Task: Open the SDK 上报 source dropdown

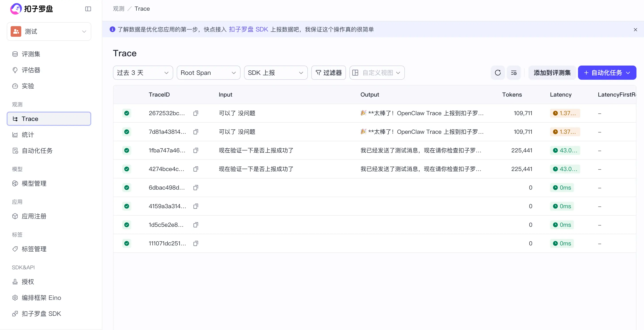Action: pos(276,73)
